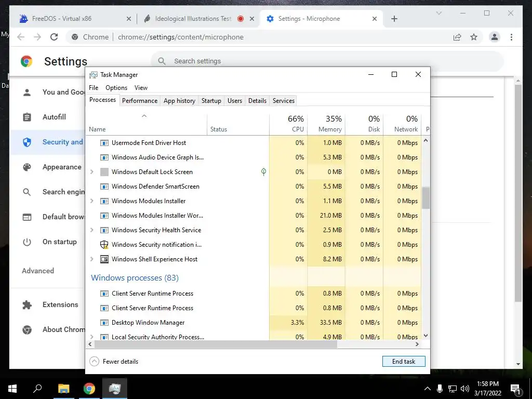Click the Search settings field
The image size is (532, 399).
point(327,61)
